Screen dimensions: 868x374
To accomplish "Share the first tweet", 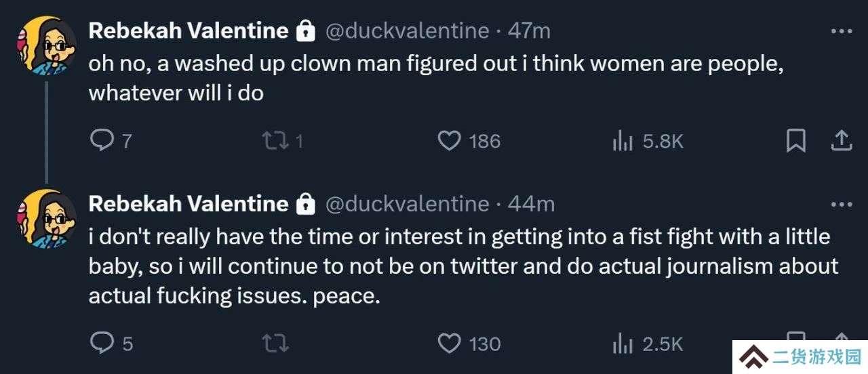I will coord(840,141).
